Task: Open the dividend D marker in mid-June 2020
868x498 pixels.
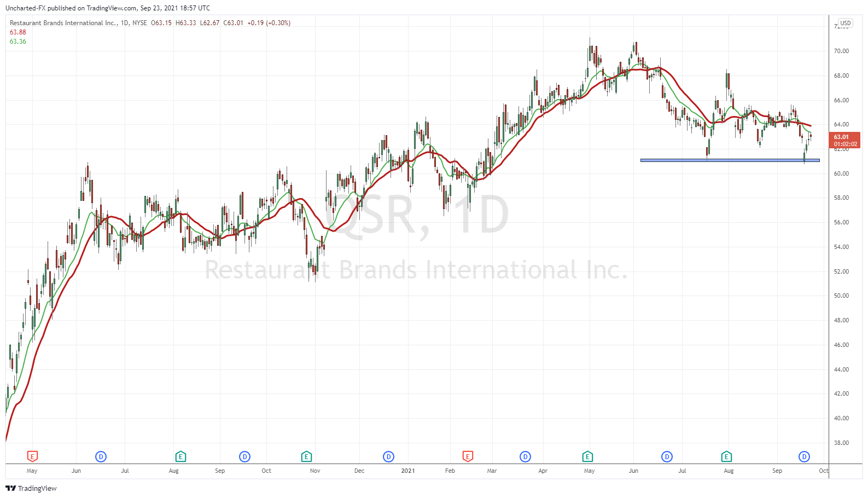Action: pos(101,456)
